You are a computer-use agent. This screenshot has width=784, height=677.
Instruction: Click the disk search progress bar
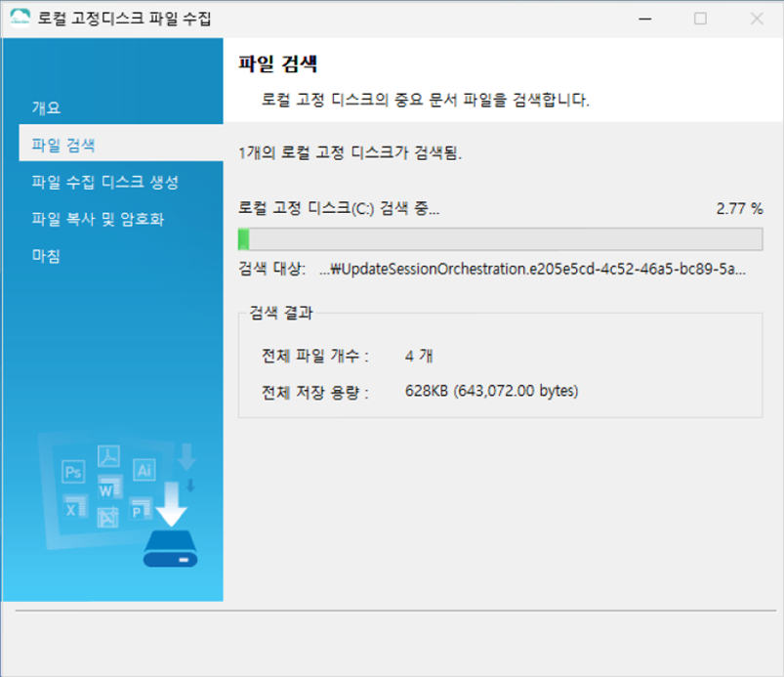click(x=500, y=239)
